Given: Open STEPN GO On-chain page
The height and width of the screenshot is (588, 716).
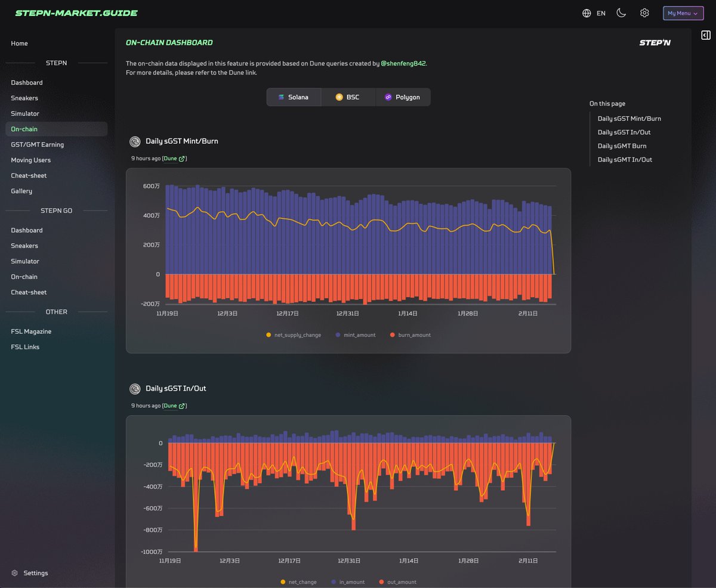Looking at the screenshot, I should coord(24,277).
